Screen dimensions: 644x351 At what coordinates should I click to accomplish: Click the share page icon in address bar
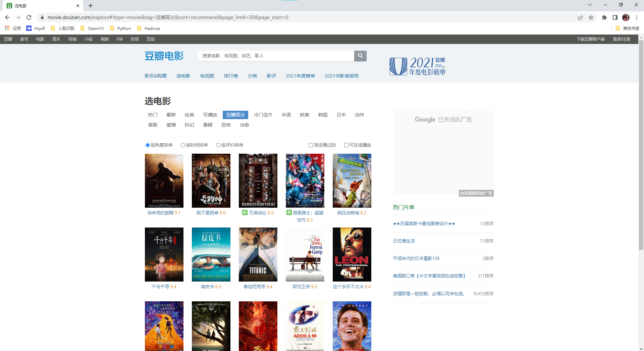point(580,17)
